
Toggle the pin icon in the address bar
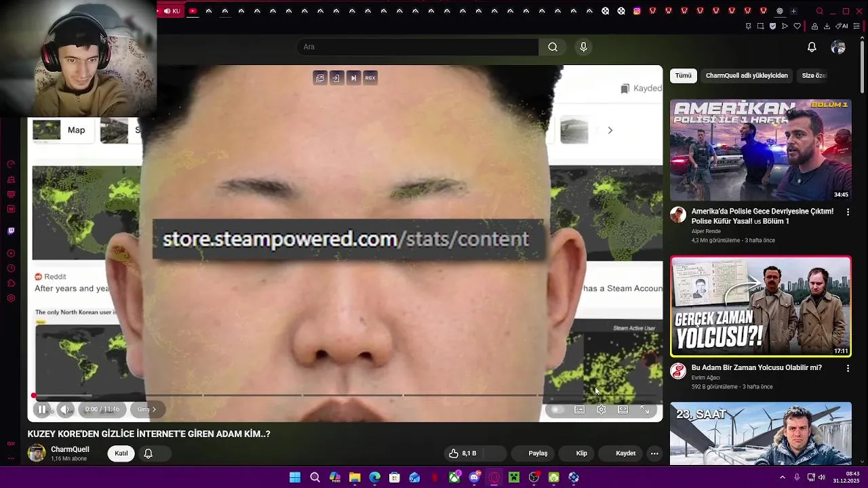(748, 26)
